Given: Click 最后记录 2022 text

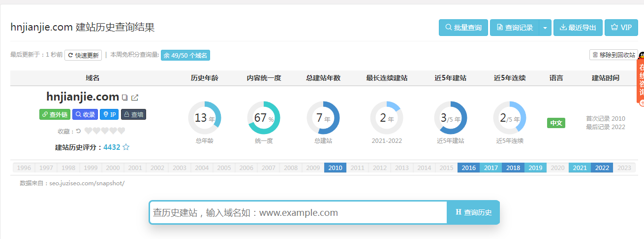Looking at the screenshot, I should click(606, 127).
